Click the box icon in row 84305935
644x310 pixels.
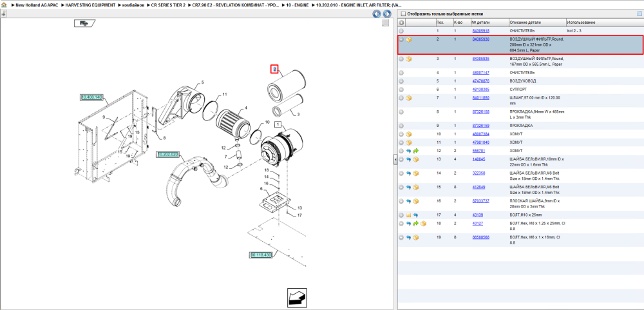(x=409, y=59)
